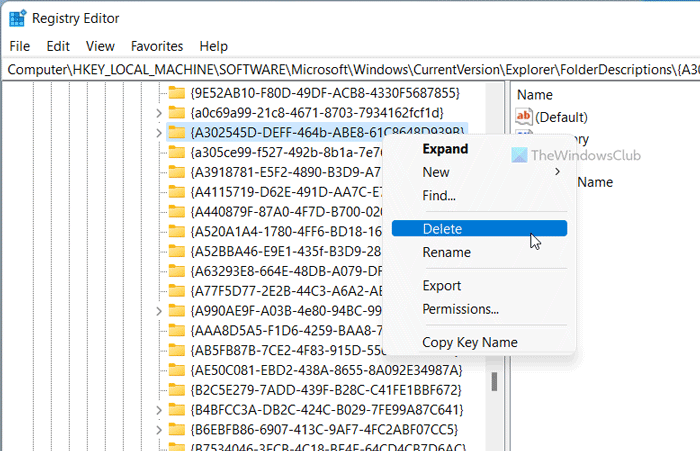Screen dimensions: 700x451
Task: Click folder icon of {A77F5D77-2E2B-44C3} key
Action: [x=177, y=291]
